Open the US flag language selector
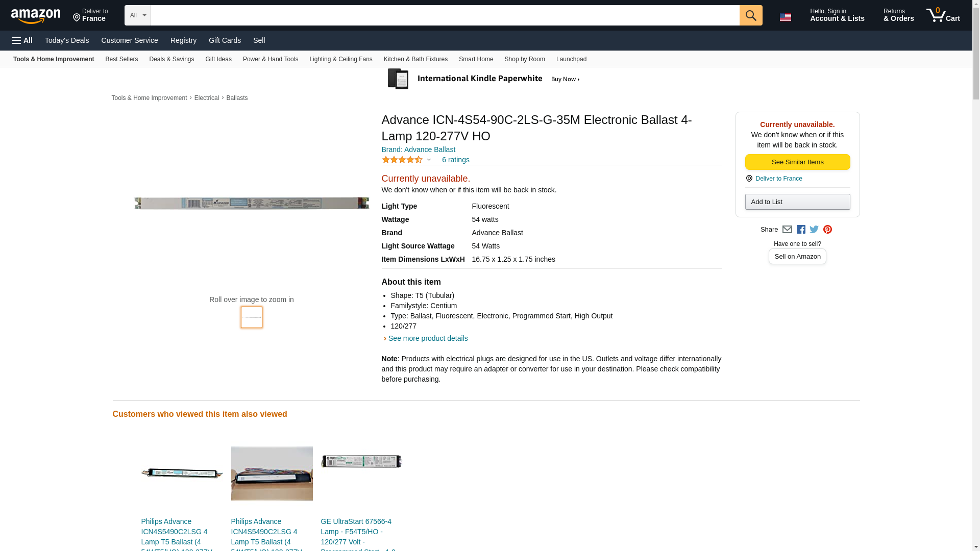Screen dimensions: 980x551 [x=785, y=17]
